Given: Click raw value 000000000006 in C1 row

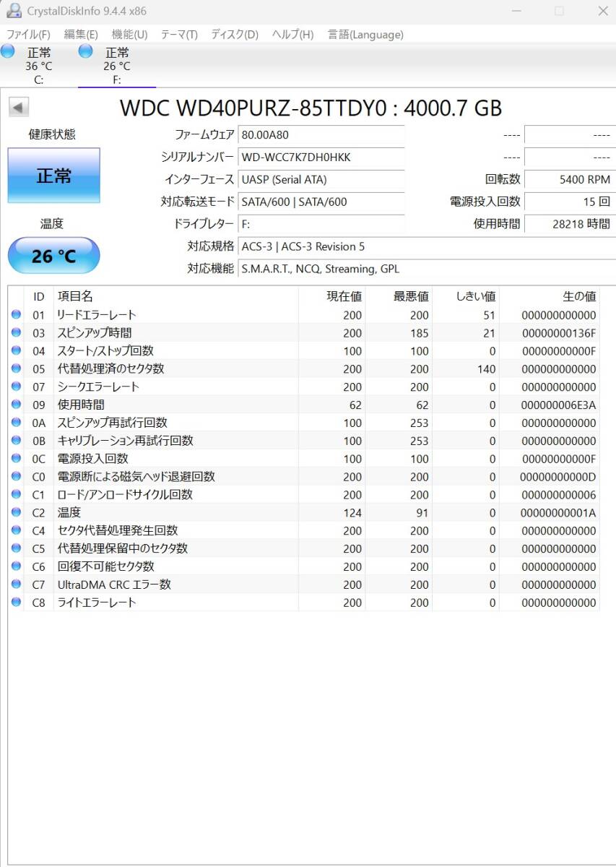Looking at the screenshot, I should pos(559,495).
